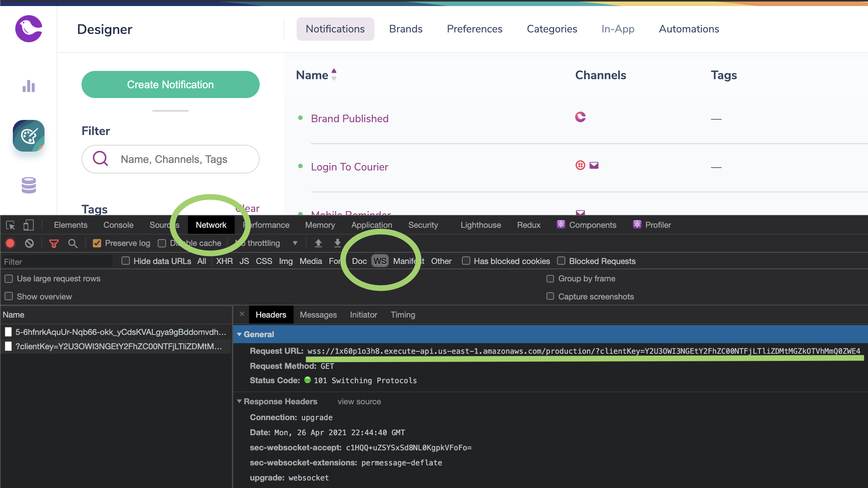Switch to Messages tab of request

(318, 315)
